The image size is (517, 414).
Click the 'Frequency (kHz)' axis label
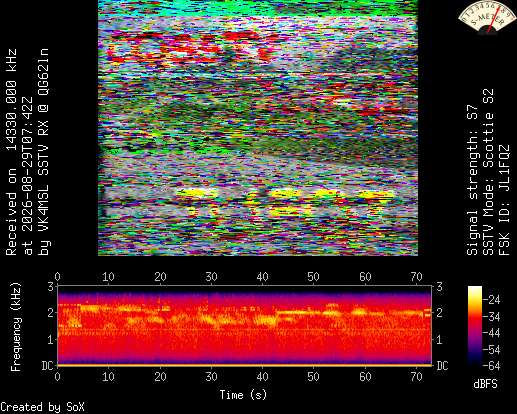click(16, 327)
